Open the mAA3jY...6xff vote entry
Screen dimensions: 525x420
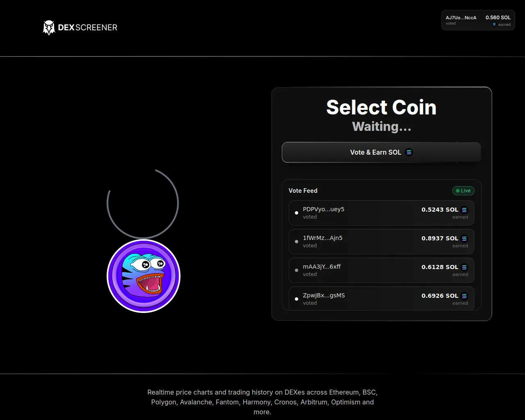381,270
